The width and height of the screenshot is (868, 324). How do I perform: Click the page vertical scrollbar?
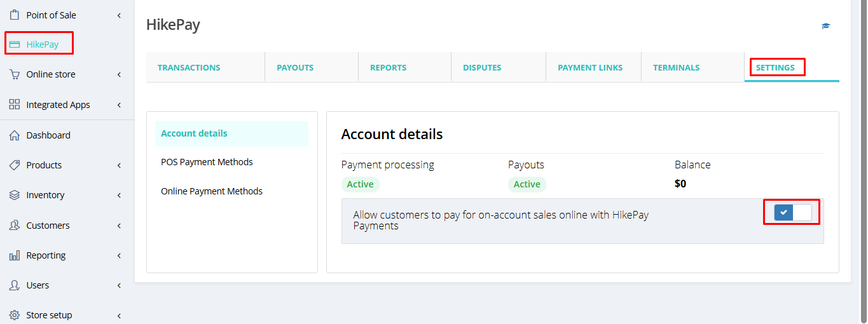click(863, 159)
